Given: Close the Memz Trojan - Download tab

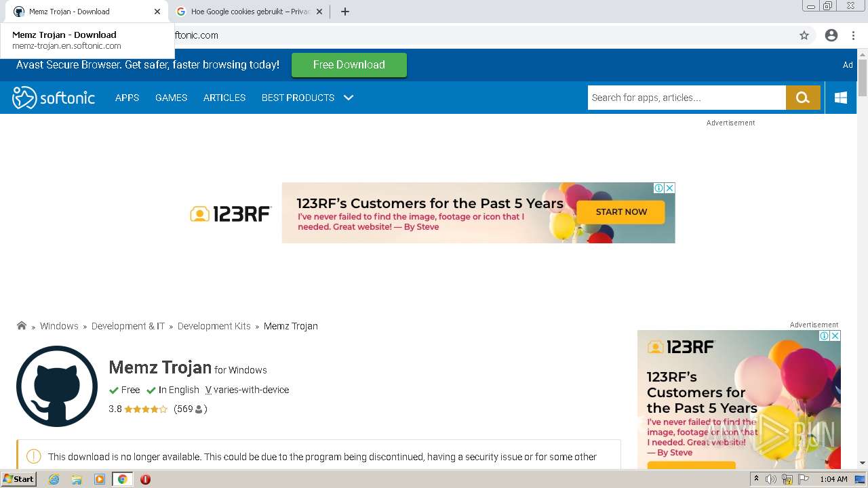Looking at the screenshot, I should point(157,12).
